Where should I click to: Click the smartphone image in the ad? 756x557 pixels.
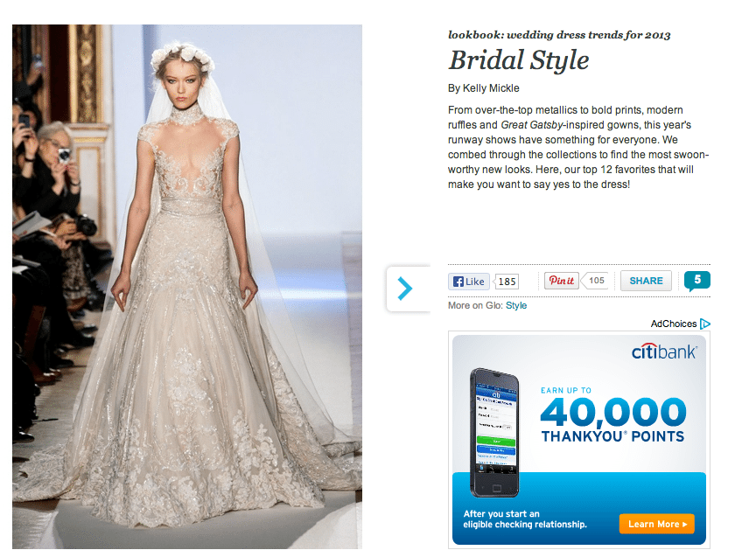tap(494, 433)
